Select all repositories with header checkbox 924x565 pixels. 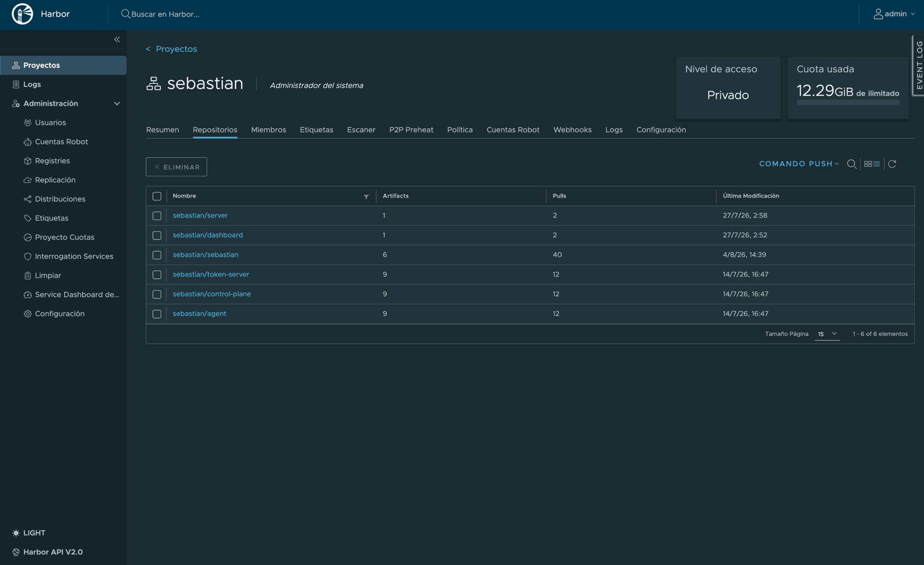pos(157,196)
